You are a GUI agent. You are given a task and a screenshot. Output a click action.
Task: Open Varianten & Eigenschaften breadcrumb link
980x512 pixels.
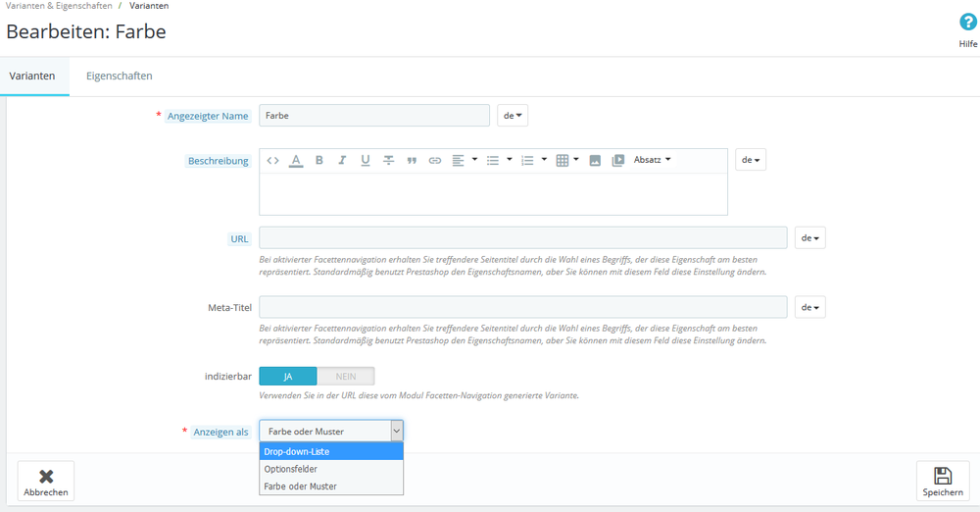click(59, 6)
